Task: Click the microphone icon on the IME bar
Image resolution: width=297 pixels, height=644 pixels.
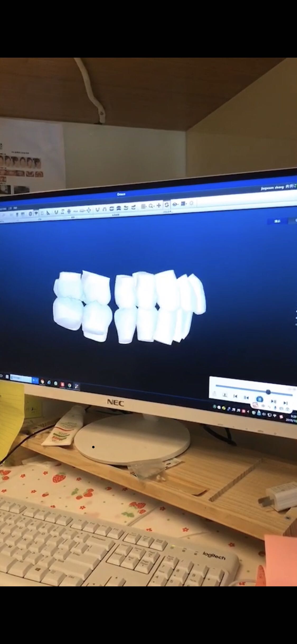Action: [275, 408]
